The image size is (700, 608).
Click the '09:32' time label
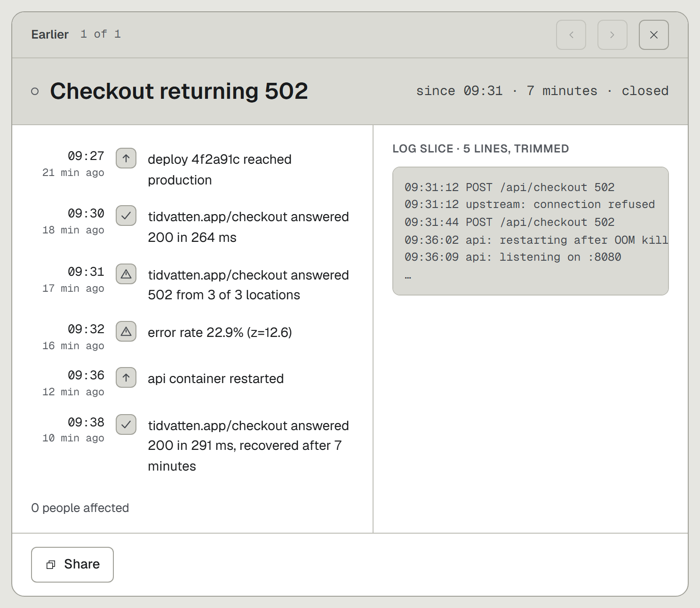(86, 329)
